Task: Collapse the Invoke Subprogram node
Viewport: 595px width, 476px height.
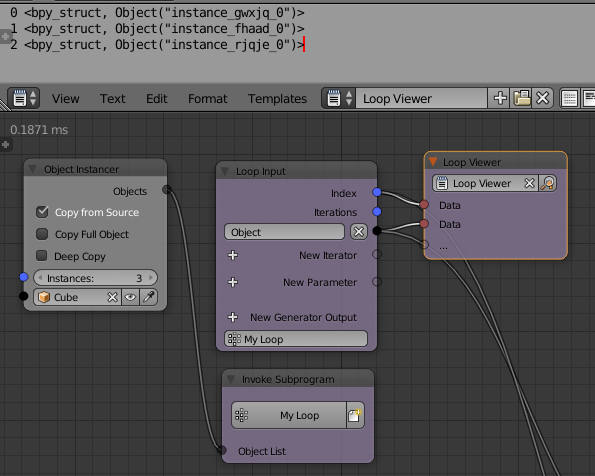Action: pos(230,379)
